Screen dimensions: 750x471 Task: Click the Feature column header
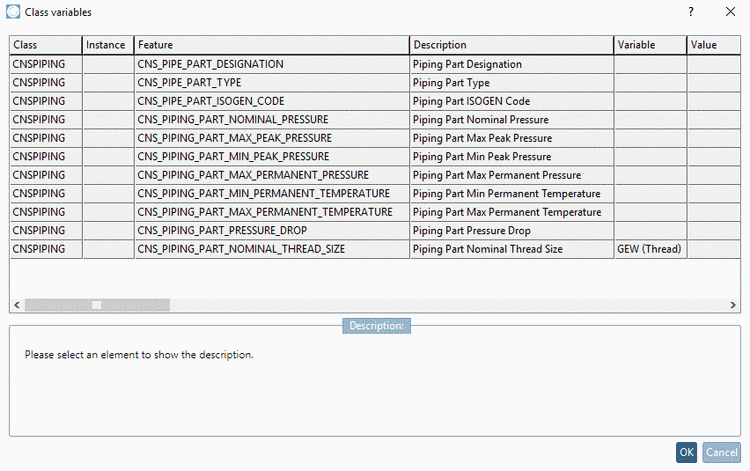point(272,45)
